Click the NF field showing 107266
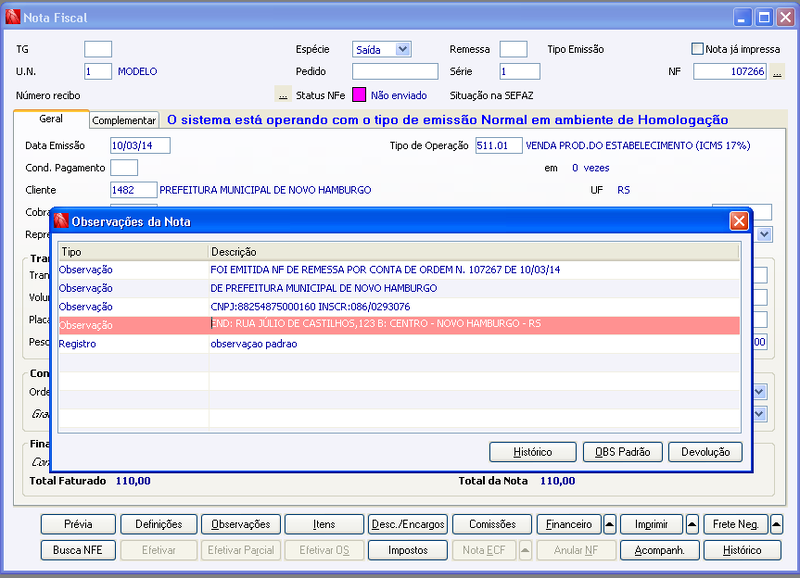Screen dimensions: 800x578 coord(730,71)
